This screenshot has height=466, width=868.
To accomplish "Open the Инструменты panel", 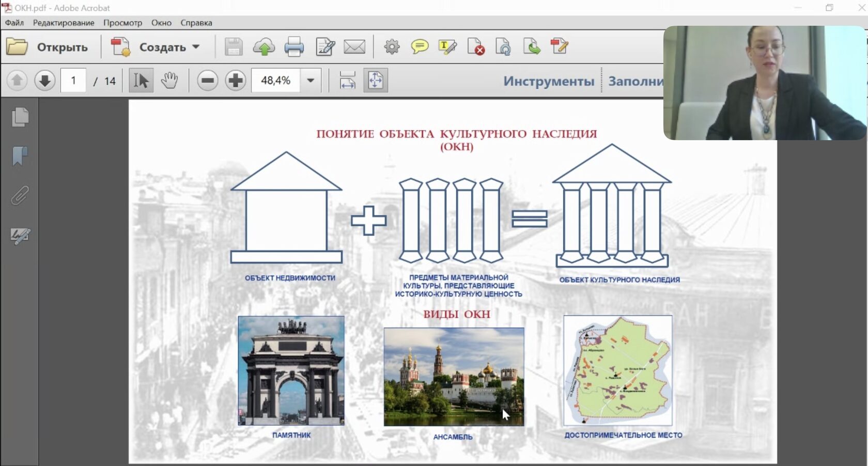I will click(549, 81).
